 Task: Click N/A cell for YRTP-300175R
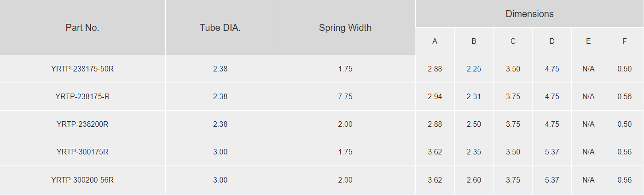[x=588, y=152]
